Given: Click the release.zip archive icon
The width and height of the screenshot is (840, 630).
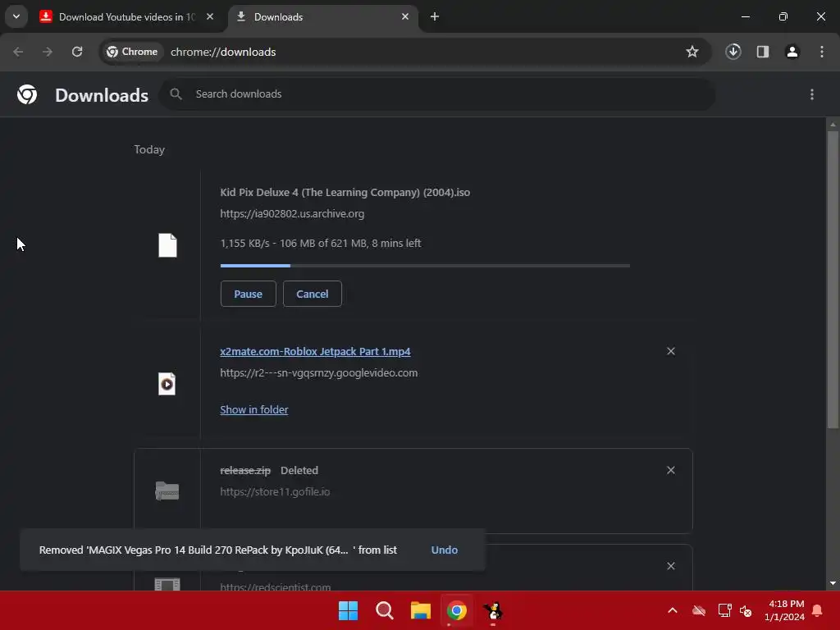Looking at the screenshot, I should (x=167, y=491).
